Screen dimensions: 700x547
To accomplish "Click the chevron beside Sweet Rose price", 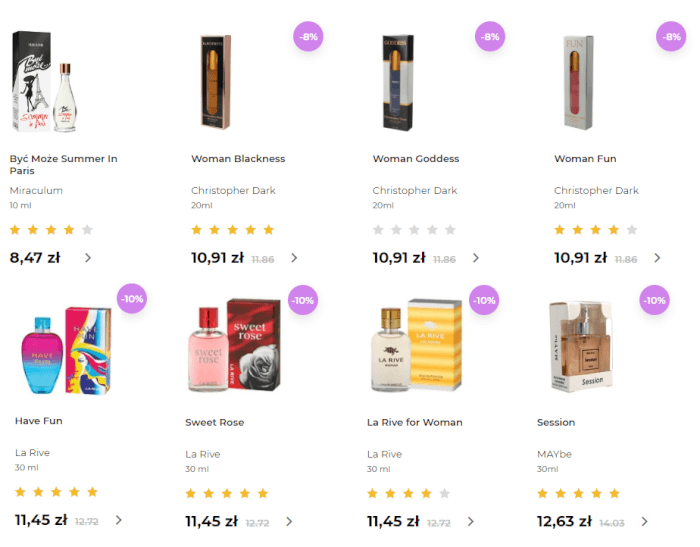I will click(289, 521).
